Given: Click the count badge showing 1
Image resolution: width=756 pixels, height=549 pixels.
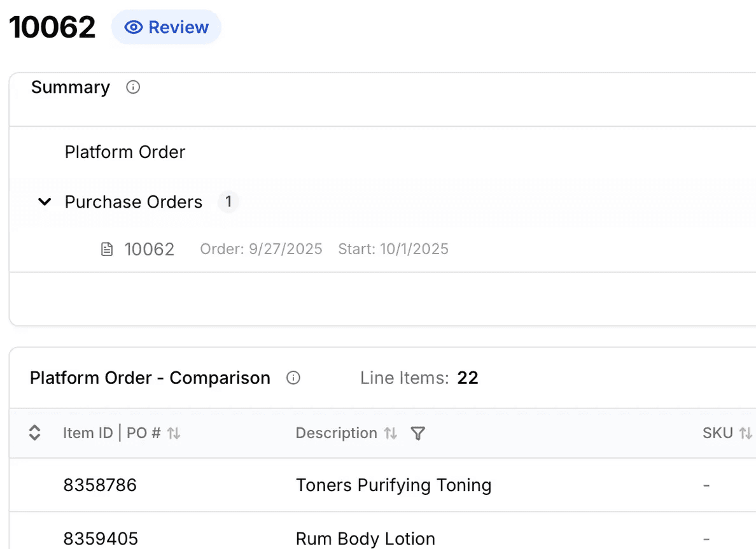Looking at the screenshot, I should [228, 202].
